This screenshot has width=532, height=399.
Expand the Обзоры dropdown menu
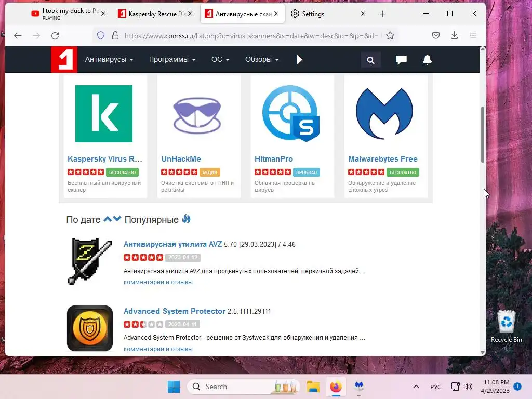pyautogui.click(x=262, y=59)
